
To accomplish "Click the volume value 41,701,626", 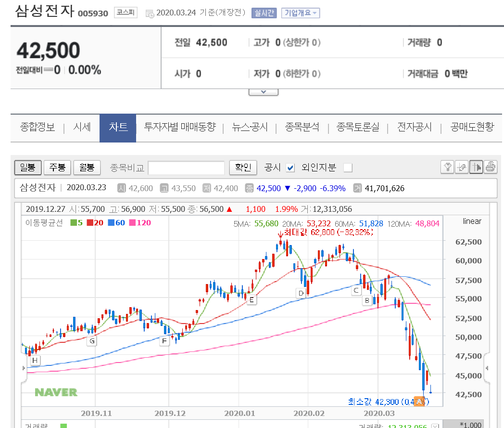I will [384, 188].
